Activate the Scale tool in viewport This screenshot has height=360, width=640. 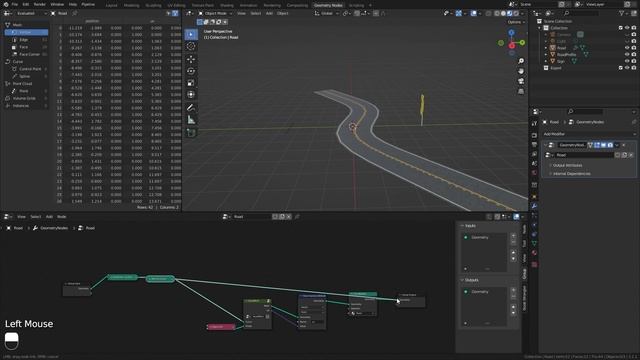click(x=191, y=83)
